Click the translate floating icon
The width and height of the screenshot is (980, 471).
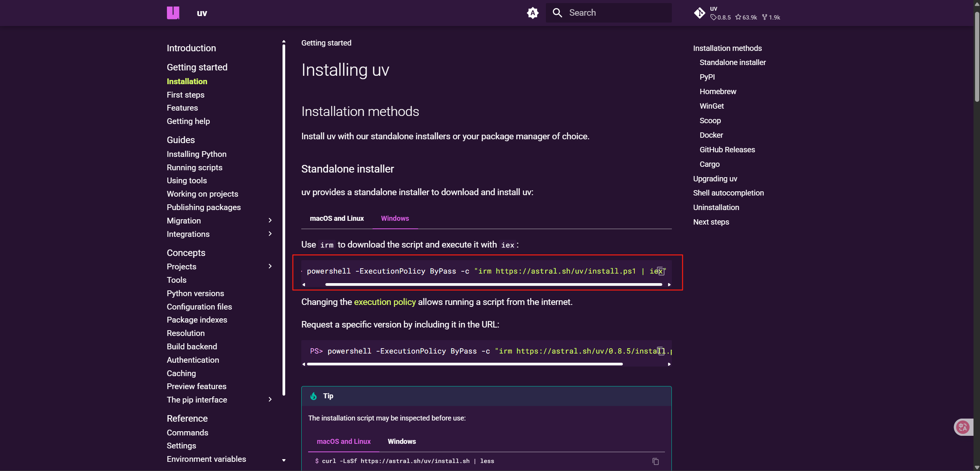pos(962,427)
